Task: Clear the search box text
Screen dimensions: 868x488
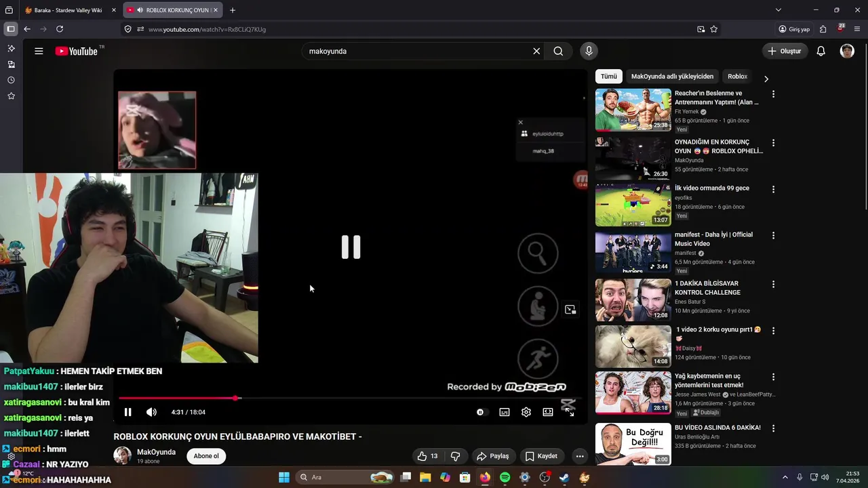Action: (536, 51)
